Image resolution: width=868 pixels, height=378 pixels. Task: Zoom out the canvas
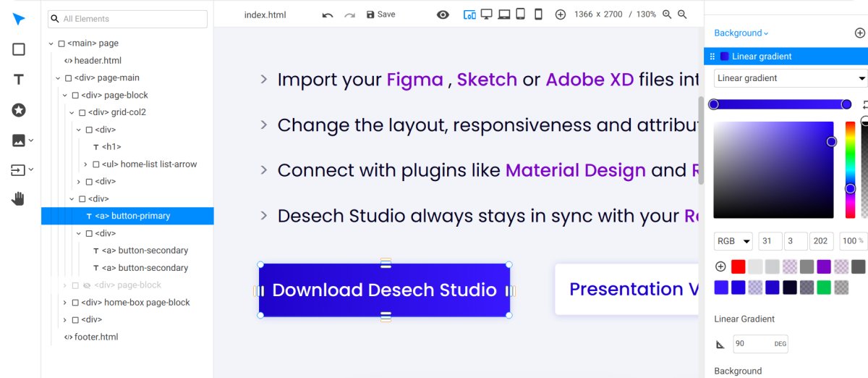pos(682,14)
